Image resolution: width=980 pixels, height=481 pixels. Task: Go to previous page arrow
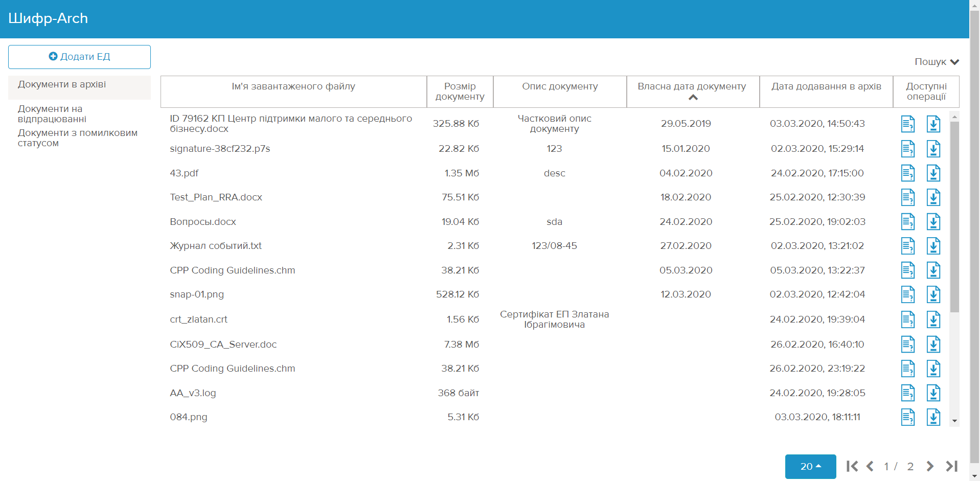tap(870, 466)
